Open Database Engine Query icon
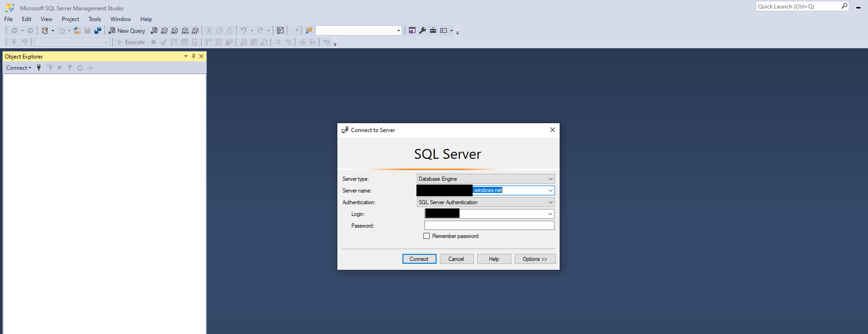868x334 pixels. pyautogui.click(x=154, y=30)
